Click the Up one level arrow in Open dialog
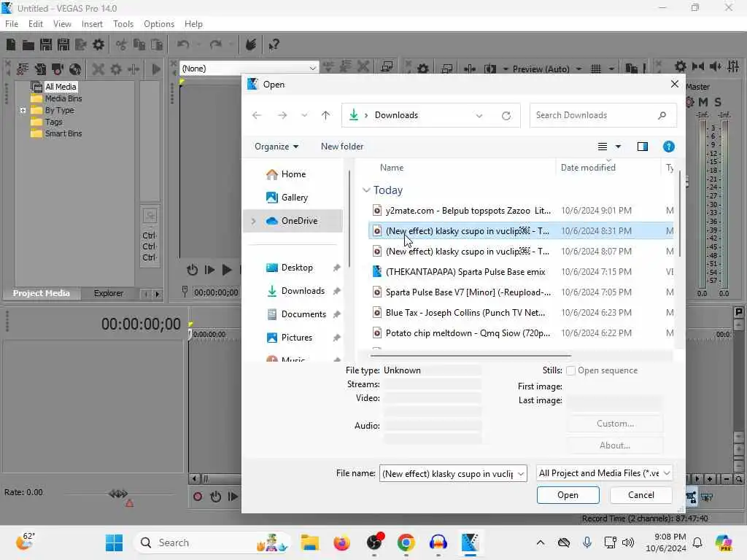This screenshot has height=560, width=747. (x=325, y=115)
